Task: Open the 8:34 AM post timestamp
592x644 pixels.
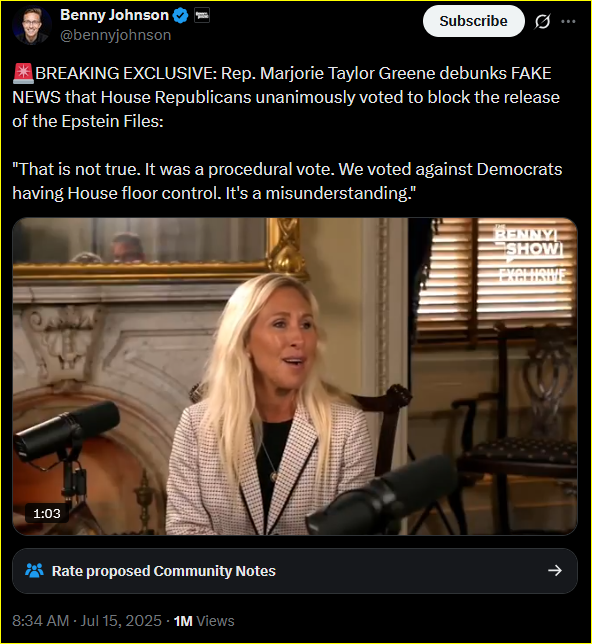Action: pos(40,621)
